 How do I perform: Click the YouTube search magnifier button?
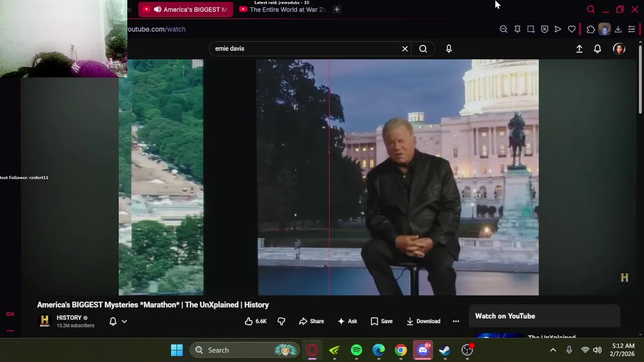point(423,49)
